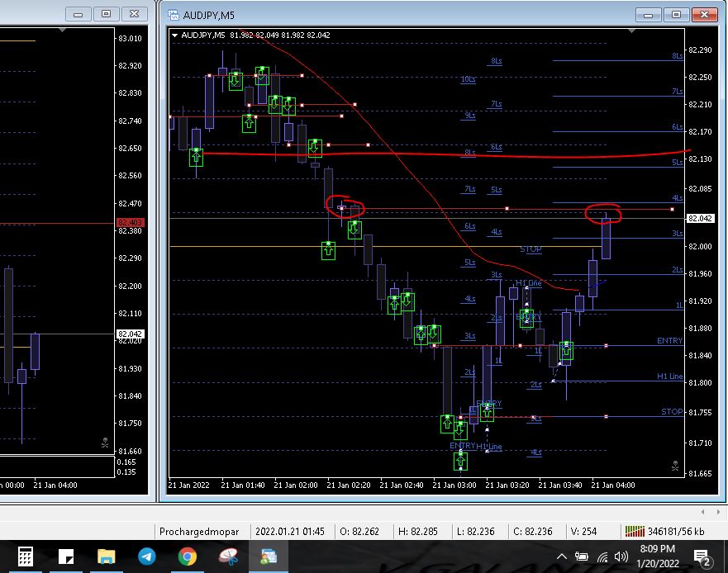The image size is (728, 573).
Task: Open the notification center with 2 alerts
Action: [x=702, y=557]
